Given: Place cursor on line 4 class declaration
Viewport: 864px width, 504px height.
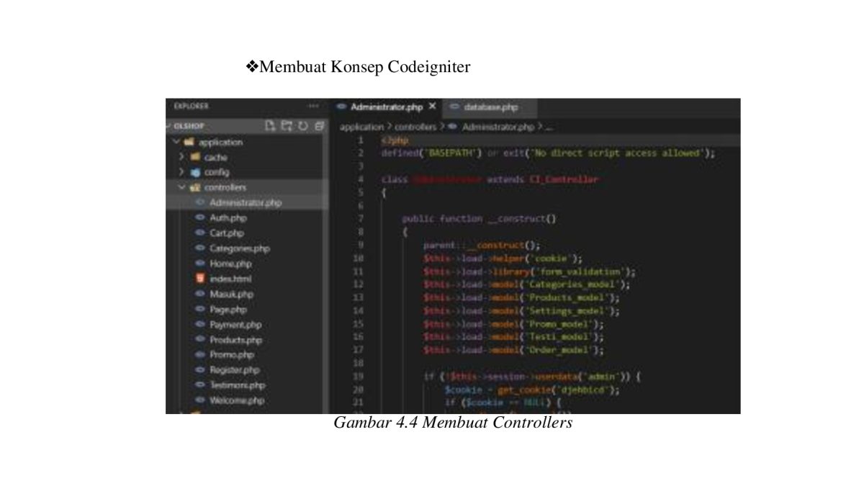Looking at the screenshot, I should point(490,179).
